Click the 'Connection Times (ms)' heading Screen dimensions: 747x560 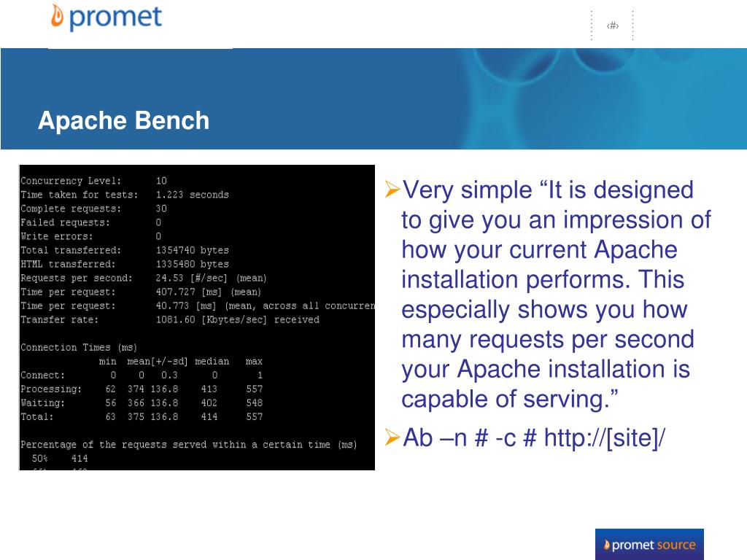pos(79,347)
